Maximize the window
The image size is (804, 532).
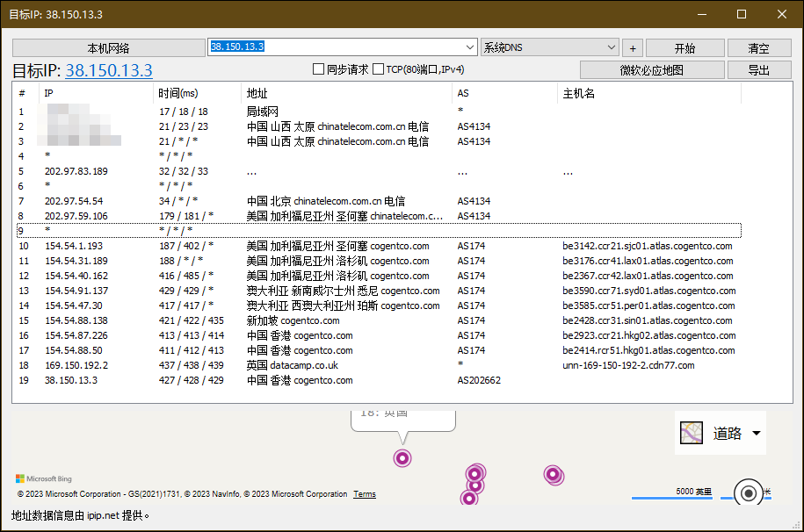[742, 14]
